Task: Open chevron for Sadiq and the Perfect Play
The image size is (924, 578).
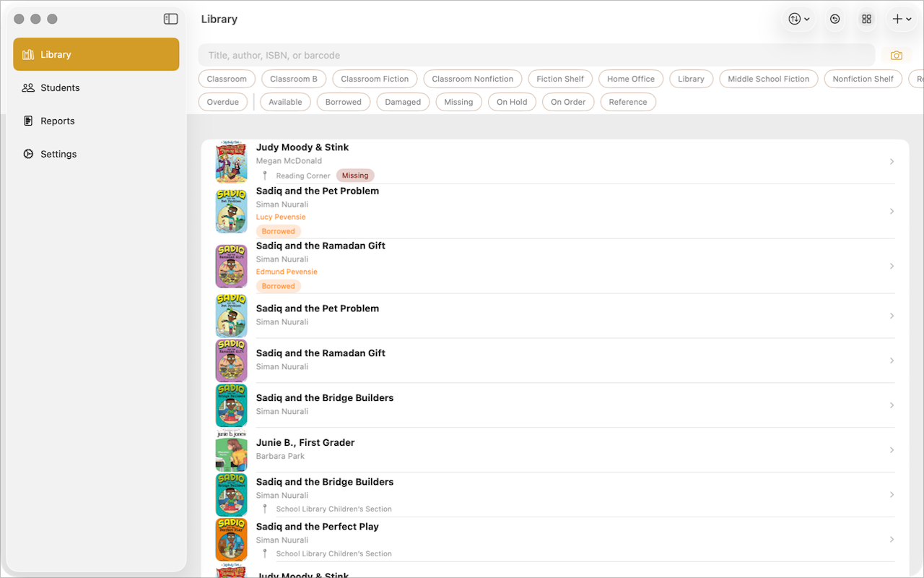Action: point(892,540)
